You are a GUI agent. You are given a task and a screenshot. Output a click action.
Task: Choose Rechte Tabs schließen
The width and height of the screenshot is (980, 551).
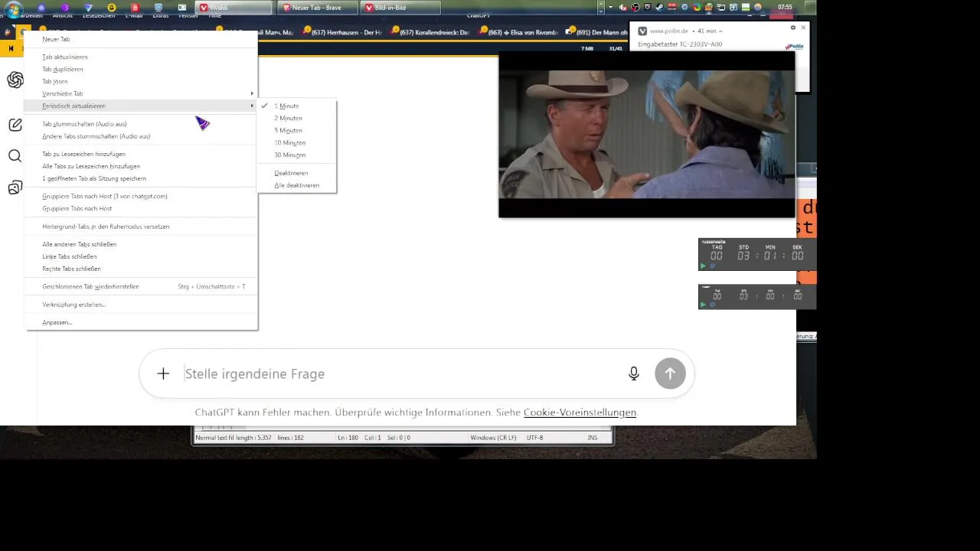tap(142, 269)
